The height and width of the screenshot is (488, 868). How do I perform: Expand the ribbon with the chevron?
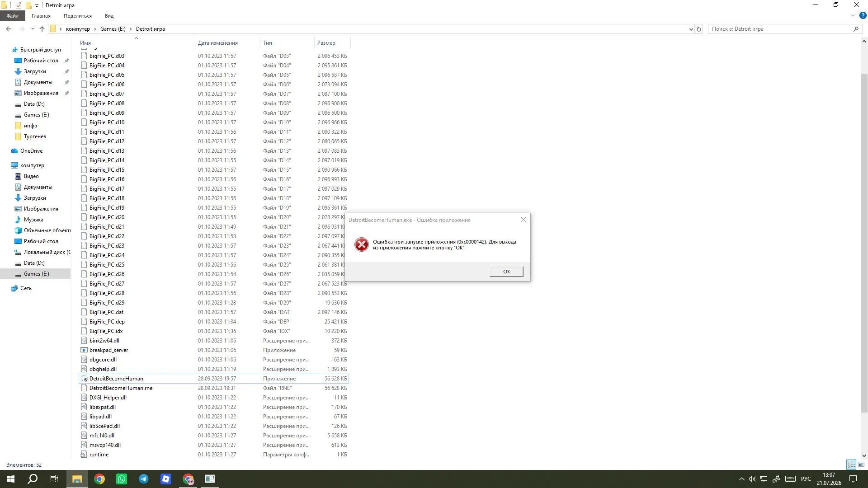(x=853, y=16)
